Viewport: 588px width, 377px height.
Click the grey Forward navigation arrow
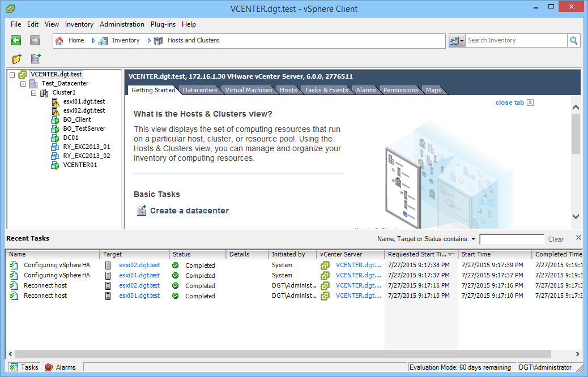[35, 40]
